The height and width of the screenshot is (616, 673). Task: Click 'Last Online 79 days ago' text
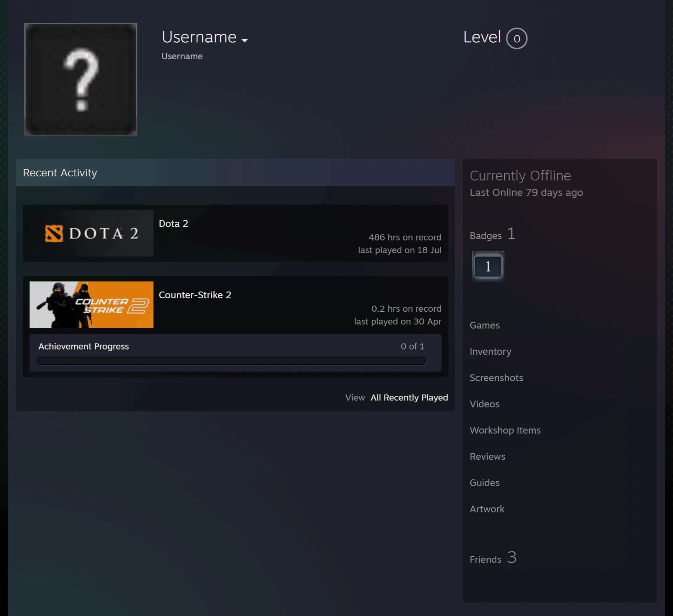(x=526, y=192)
